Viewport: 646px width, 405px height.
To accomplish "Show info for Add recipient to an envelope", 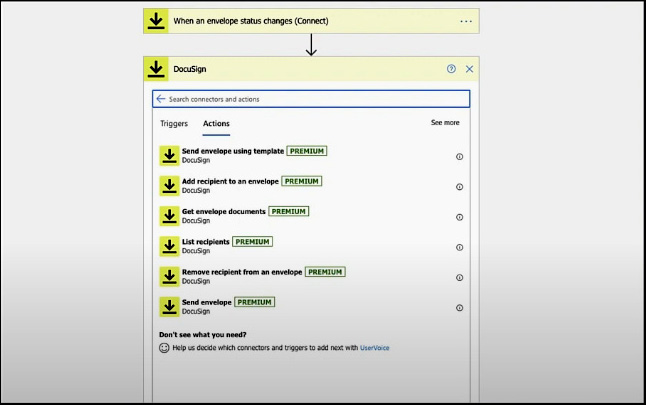I will [x=459, y=187].
